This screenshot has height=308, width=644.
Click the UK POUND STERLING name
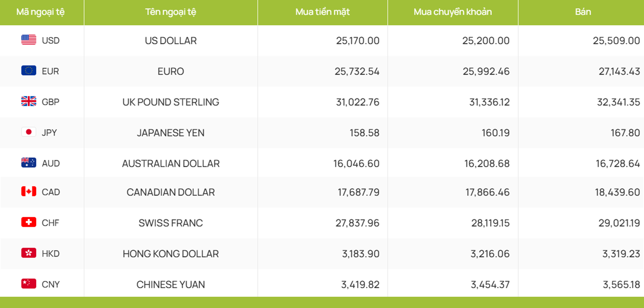tap(171, 102)
